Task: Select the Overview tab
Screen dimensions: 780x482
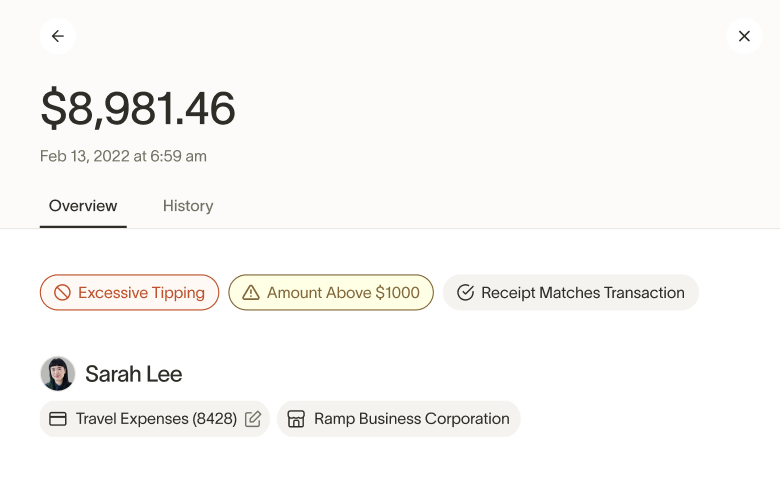Action: click(83, 206)
